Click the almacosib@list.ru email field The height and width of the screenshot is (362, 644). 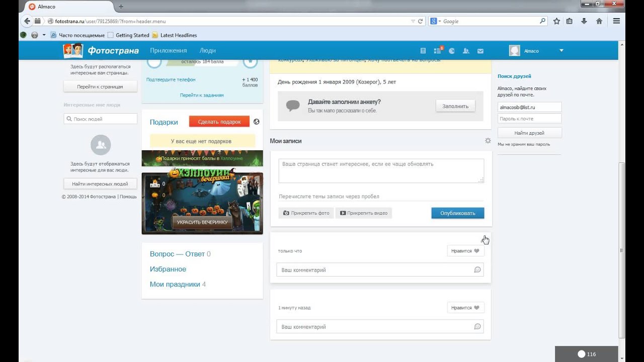(529, 107)
